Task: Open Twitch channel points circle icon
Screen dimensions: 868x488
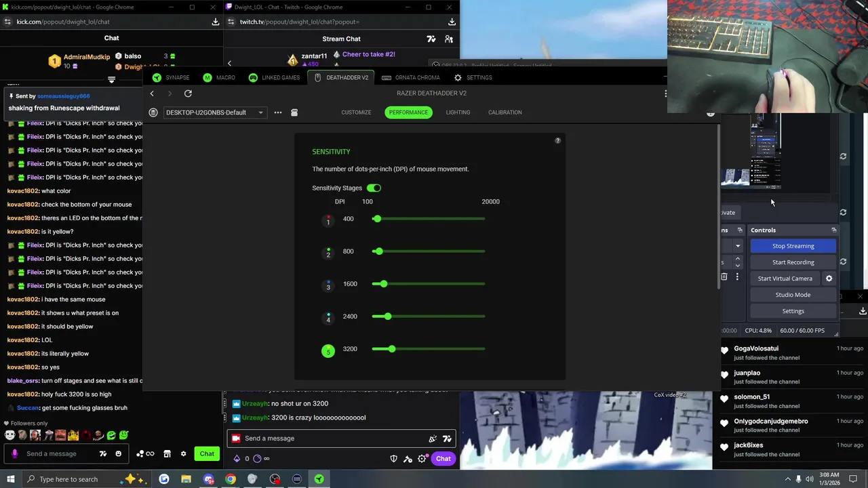Action: pos(257,459)
